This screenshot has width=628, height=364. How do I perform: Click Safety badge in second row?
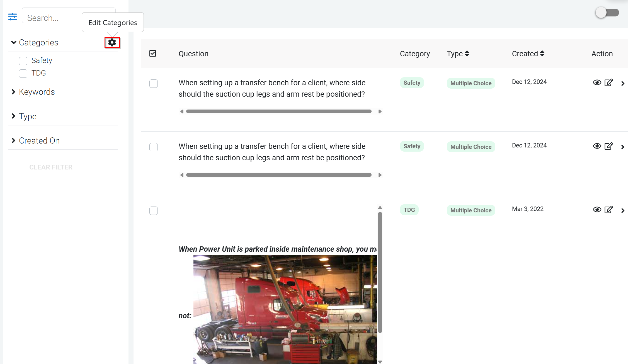pos(412,146)
